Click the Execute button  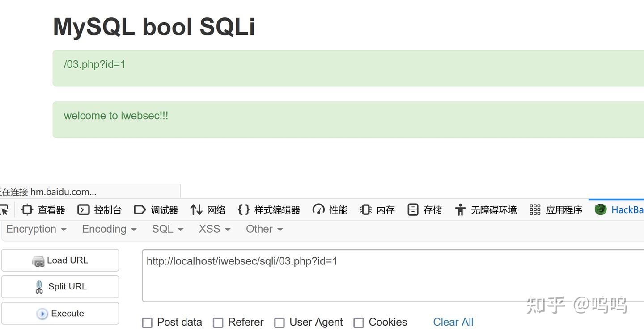(60, 313)
